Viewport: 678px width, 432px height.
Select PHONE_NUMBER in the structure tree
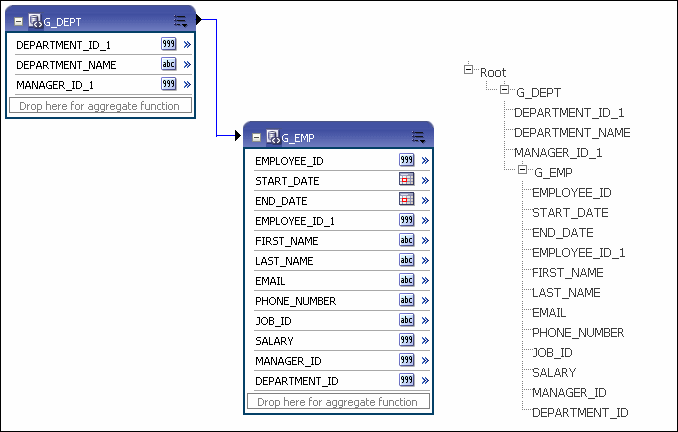point(578,333)
